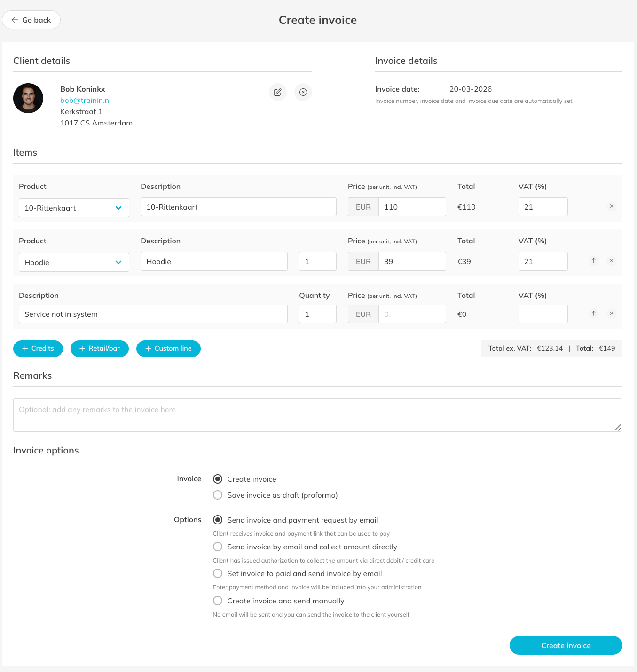Open the 10-Rittenkaart product dropdown
637x672 pixels.
pyautogui.click(x=74, y=208)
